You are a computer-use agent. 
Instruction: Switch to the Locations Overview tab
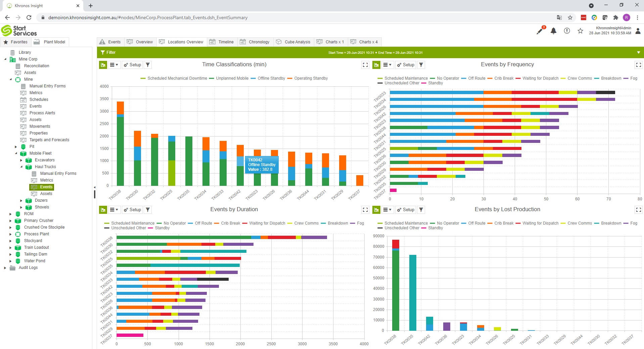[x=181, y=42]
